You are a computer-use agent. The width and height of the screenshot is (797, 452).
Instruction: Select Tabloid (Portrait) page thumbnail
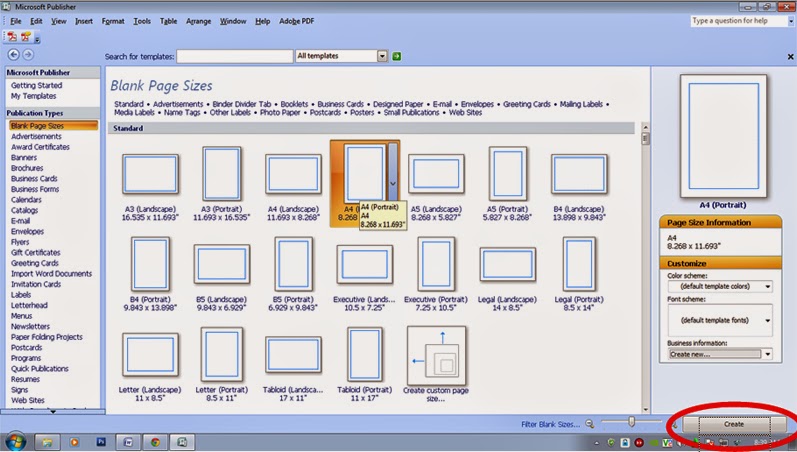[x=364, y=354]
